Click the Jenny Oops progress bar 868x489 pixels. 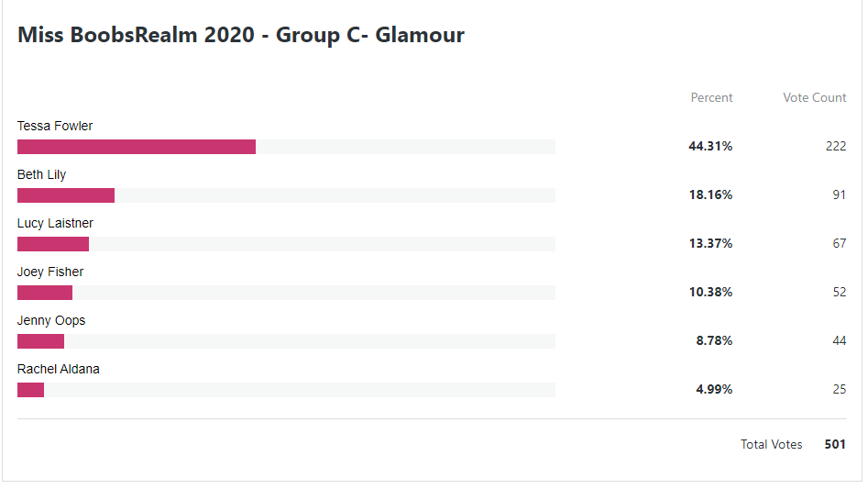point(286,341)
